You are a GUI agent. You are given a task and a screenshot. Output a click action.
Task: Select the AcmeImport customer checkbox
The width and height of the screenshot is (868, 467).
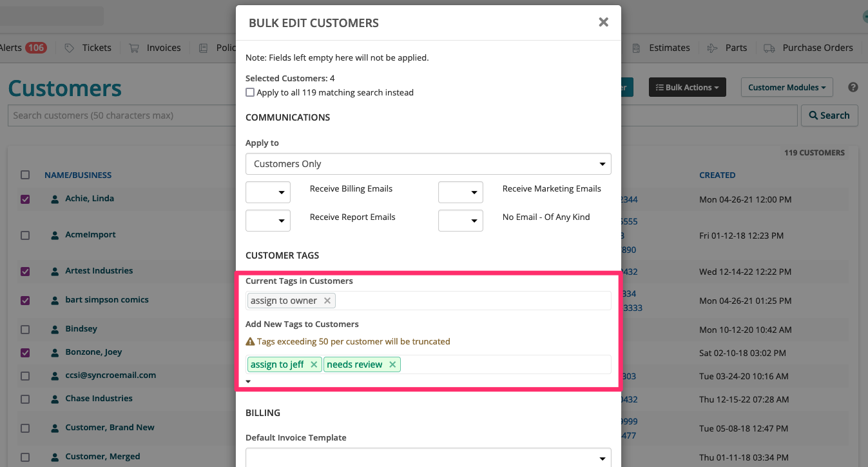pos(25,235)
